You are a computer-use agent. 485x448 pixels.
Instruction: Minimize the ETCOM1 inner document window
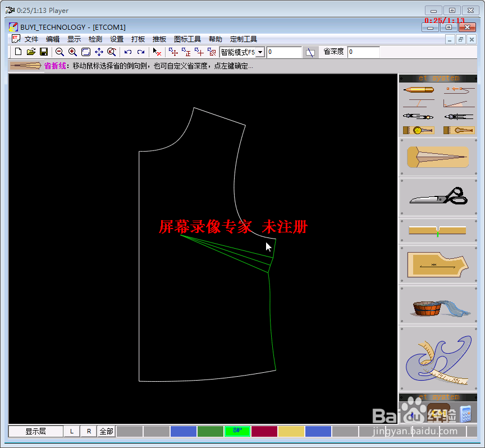pyautogui.click(x=450, y=40)
